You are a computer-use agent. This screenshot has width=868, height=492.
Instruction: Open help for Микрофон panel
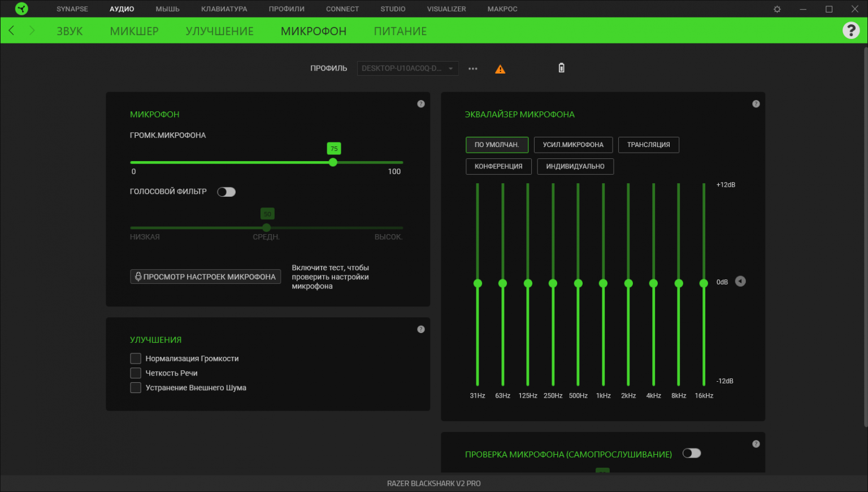click(421, 104)
